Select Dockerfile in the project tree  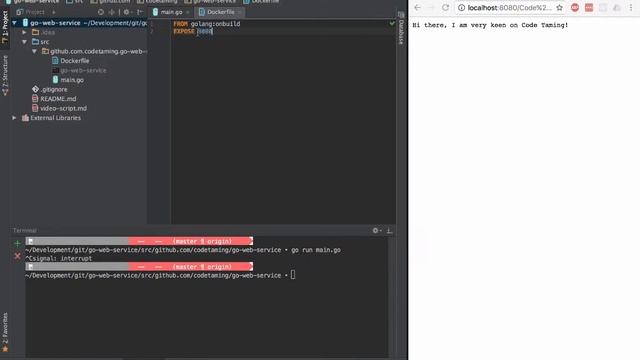pyautogui.click(x=75, y=61)
